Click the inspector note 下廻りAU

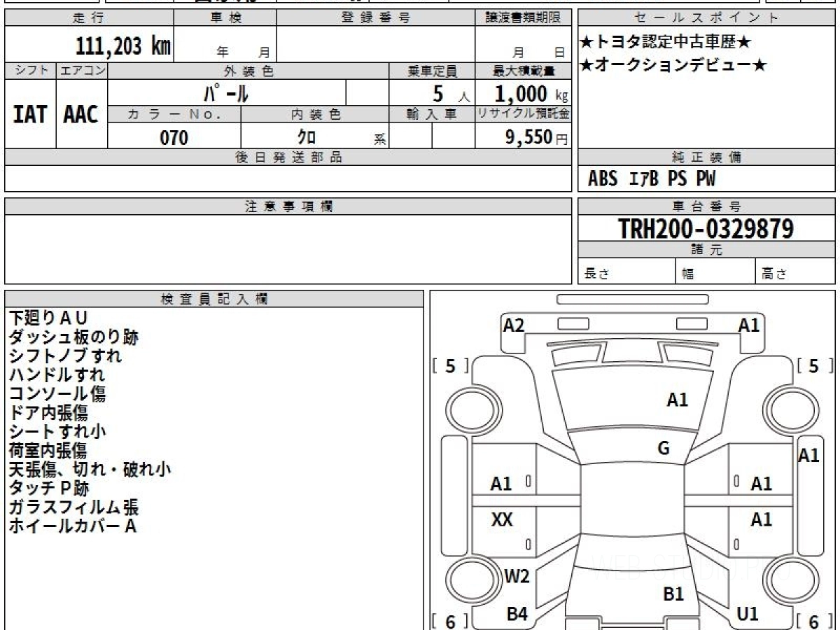48,318
